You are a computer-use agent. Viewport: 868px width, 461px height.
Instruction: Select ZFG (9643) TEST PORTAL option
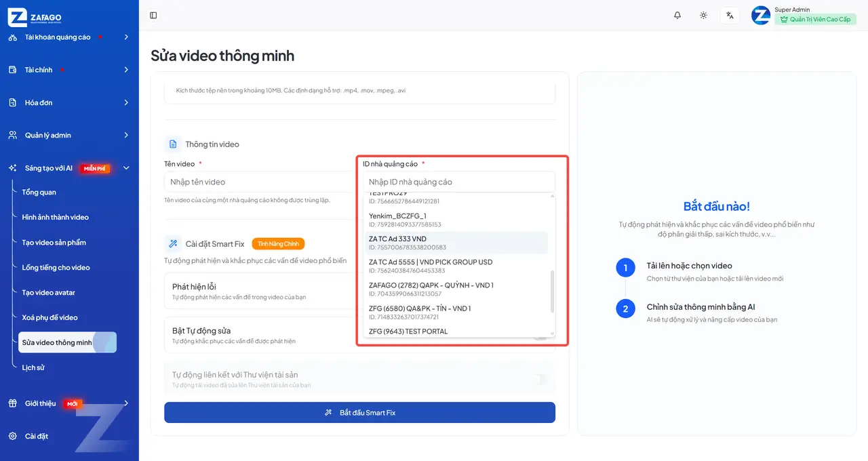coord(456,331)
